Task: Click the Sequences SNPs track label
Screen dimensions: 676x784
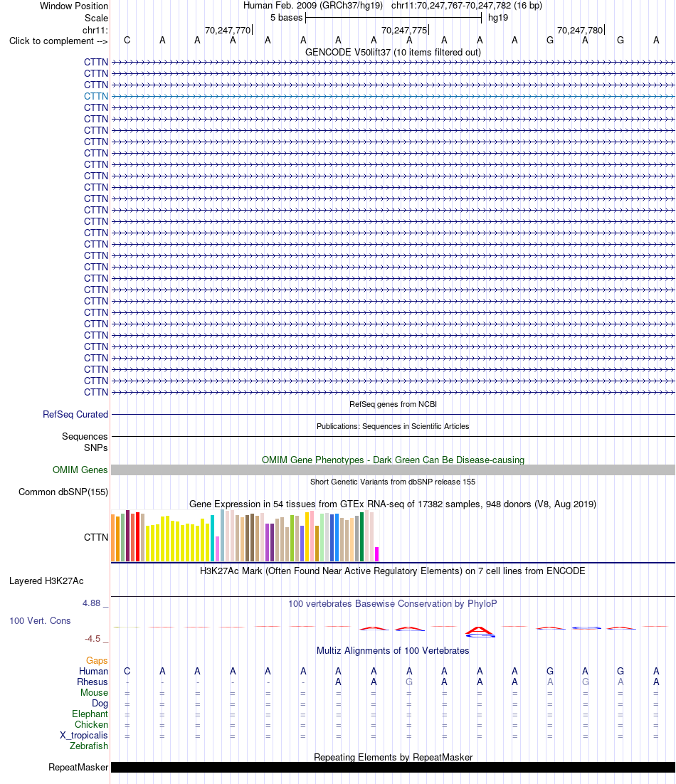Action: pos(85,442)
